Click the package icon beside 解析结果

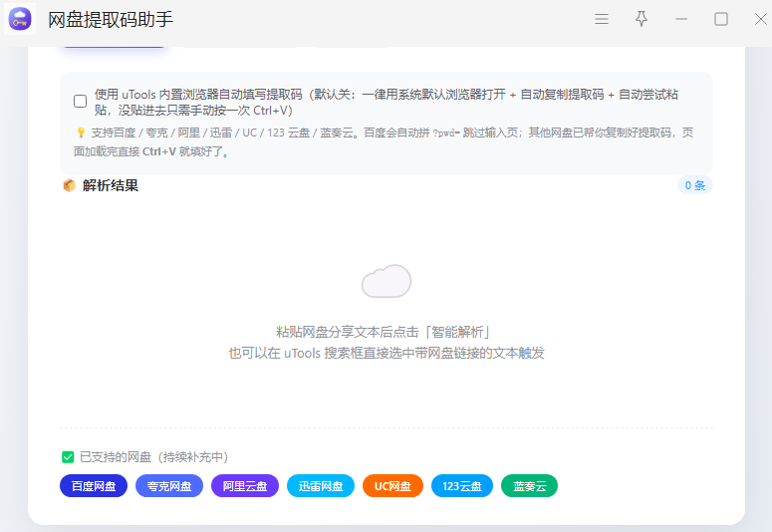pos(69,185)
